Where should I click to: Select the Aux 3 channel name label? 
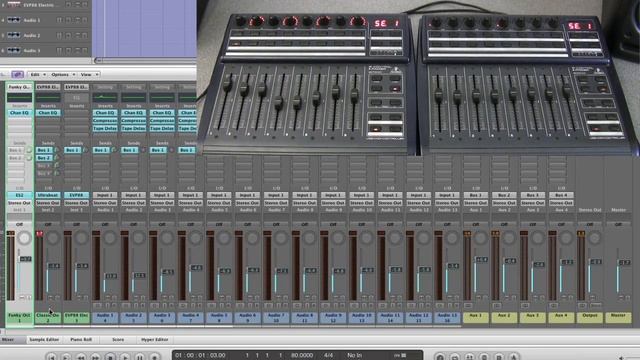(533, 318)
